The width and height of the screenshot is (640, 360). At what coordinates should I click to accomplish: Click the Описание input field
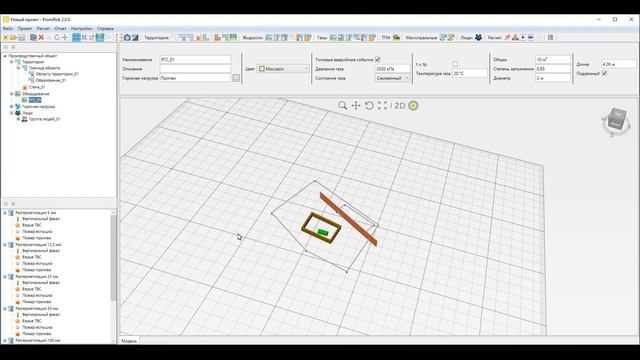[x=195, y=69]
